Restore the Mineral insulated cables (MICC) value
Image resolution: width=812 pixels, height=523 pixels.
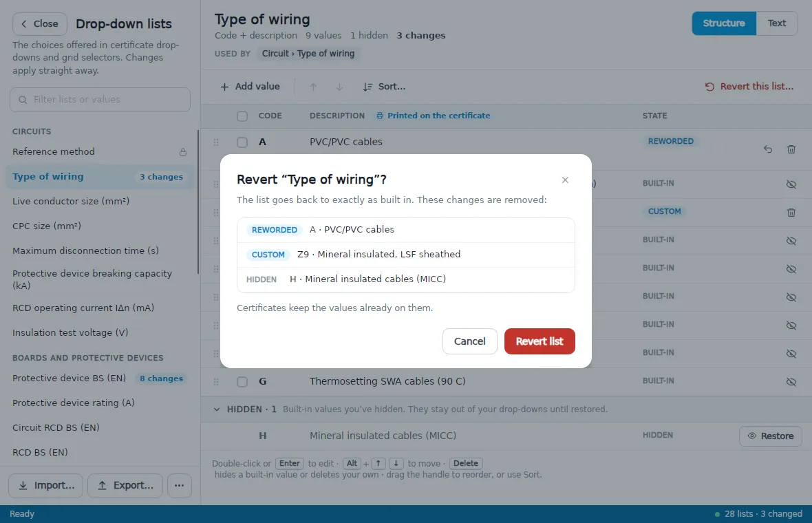tap(770, 436)
